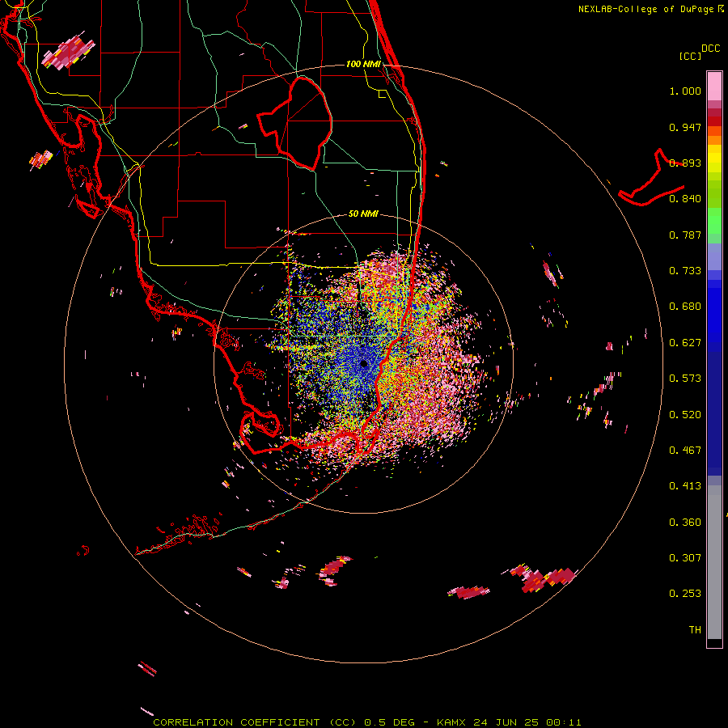Click the DCC label above the color bar
The image size is (728, 728).
click(x=711, y=49)
